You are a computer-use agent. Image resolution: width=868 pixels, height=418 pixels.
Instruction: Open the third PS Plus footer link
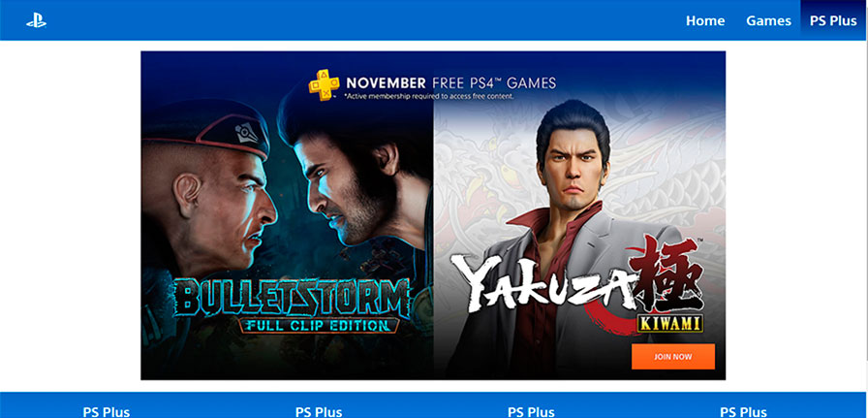click(x=532, y=412)
